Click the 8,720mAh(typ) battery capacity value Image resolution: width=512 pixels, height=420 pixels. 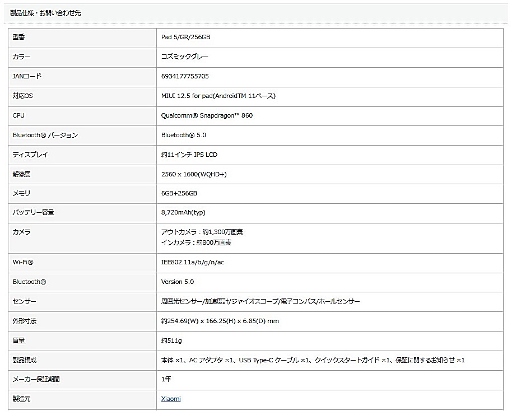pos(183,212)
